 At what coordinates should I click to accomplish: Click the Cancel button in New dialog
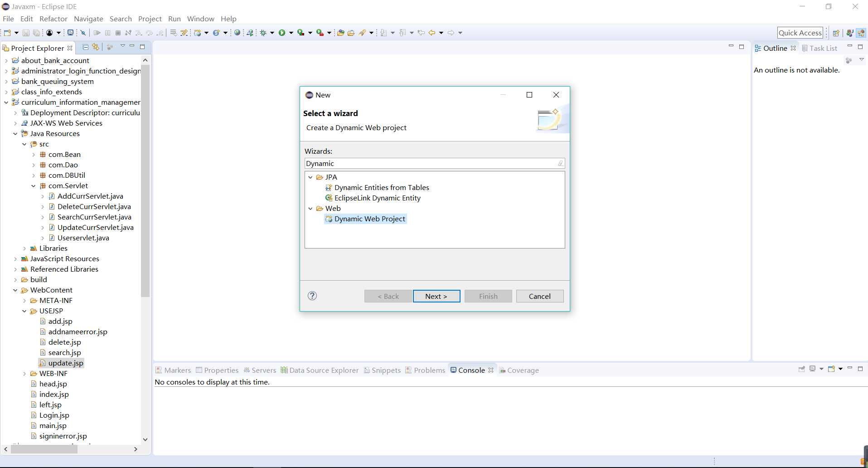[x=540, y=296]
